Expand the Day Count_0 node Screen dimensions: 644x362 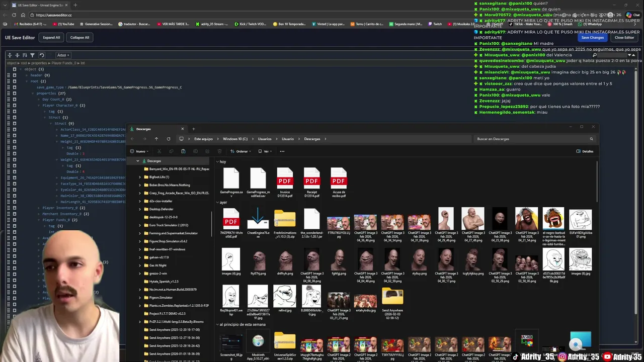[38, 99]
